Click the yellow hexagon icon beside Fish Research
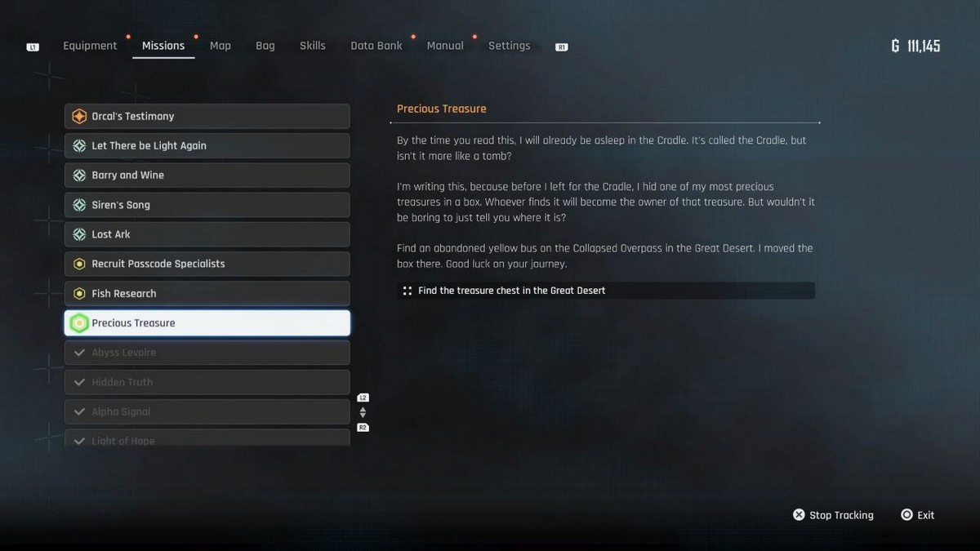Screen dimensions: 980x551 [79, 294]
